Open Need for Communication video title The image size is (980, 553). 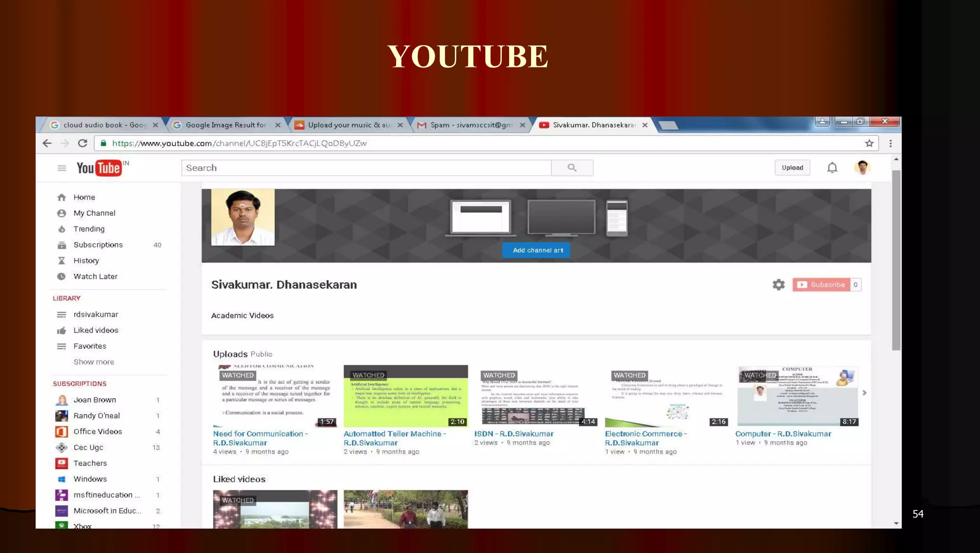click(260, 438)
